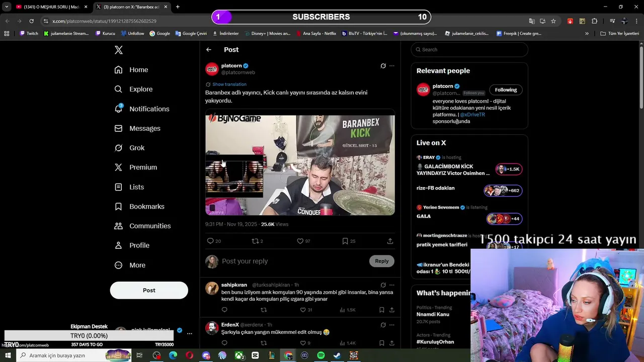
Task: Open Bookmarks in the sidebar
Action: coord(139,207)
